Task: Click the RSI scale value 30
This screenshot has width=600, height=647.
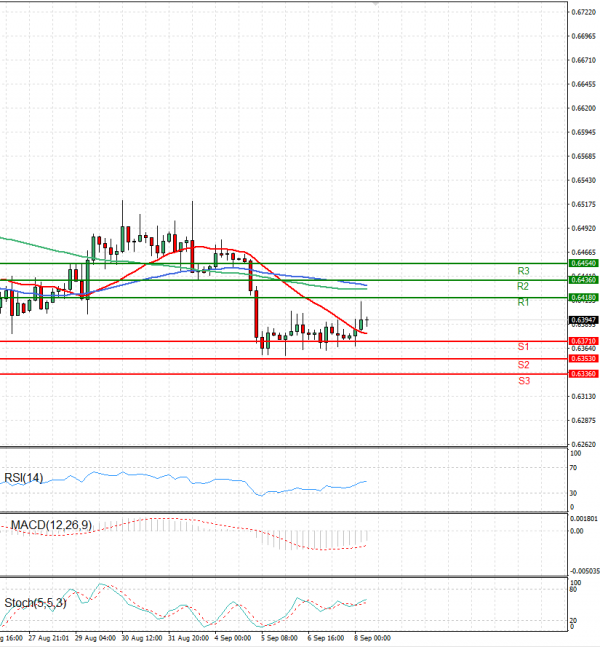Action: (574, 493)
